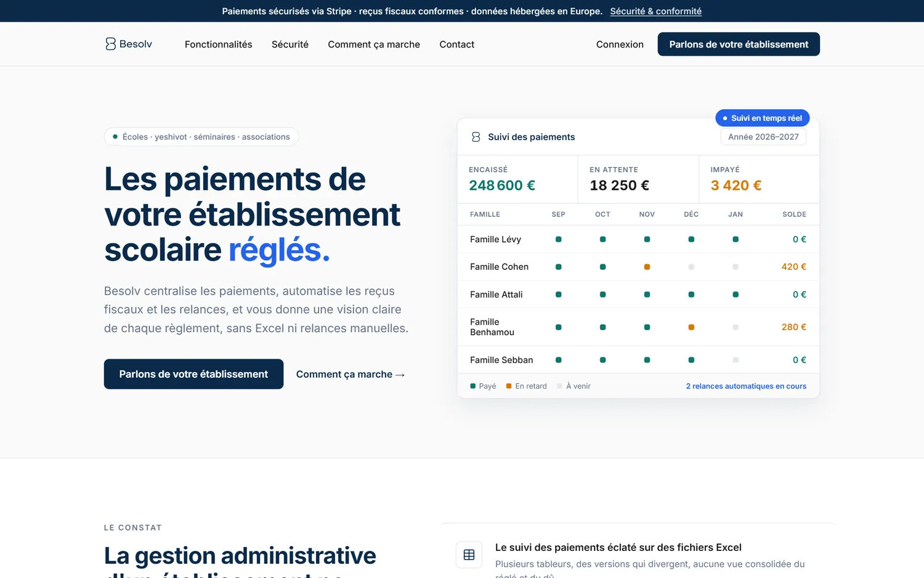Click the Besolv logo in navbar
The image size is (924, 578).
pos(129,44)
